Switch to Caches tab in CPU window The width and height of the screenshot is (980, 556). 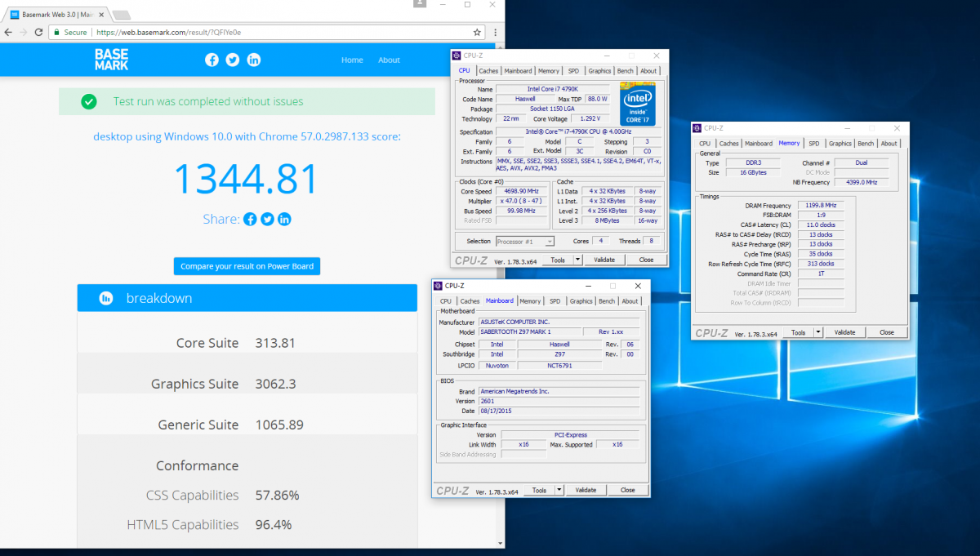(488, 71)
